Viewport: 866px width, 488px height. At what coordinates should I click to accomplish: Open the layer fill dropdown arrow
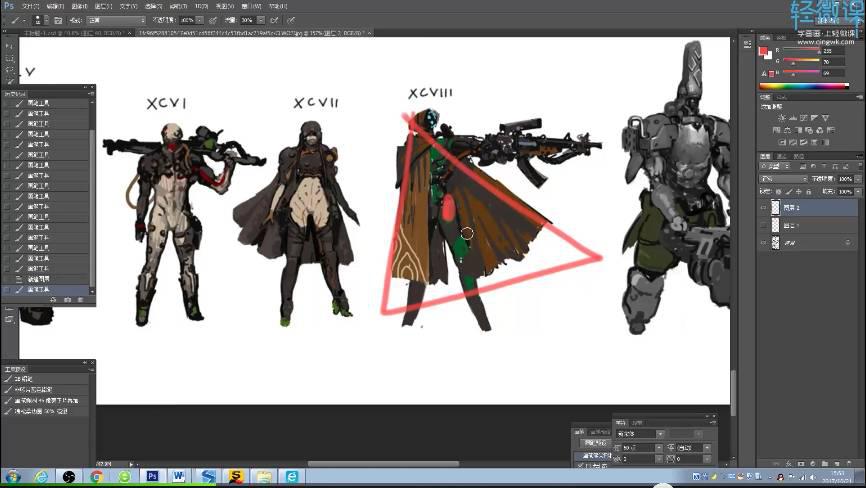(857, 192)
